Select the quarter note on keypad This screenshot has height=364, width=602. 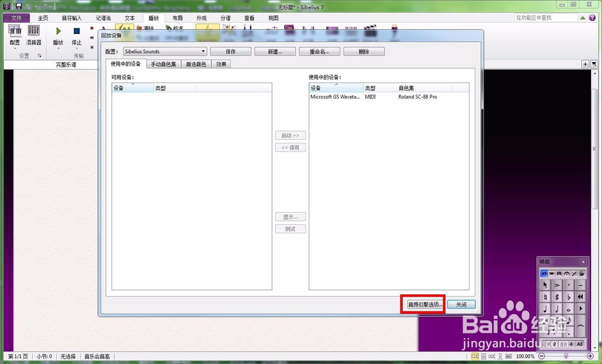(x=545, y=309)
